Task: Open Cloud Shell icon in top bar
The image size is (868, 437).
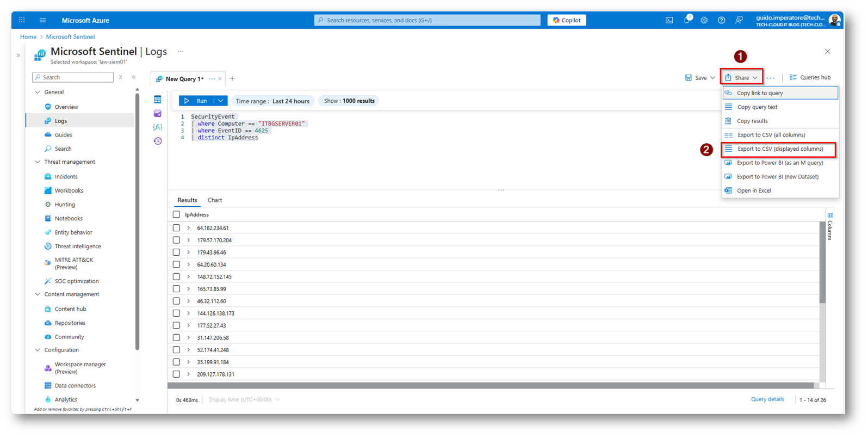Action: [669, 20]
